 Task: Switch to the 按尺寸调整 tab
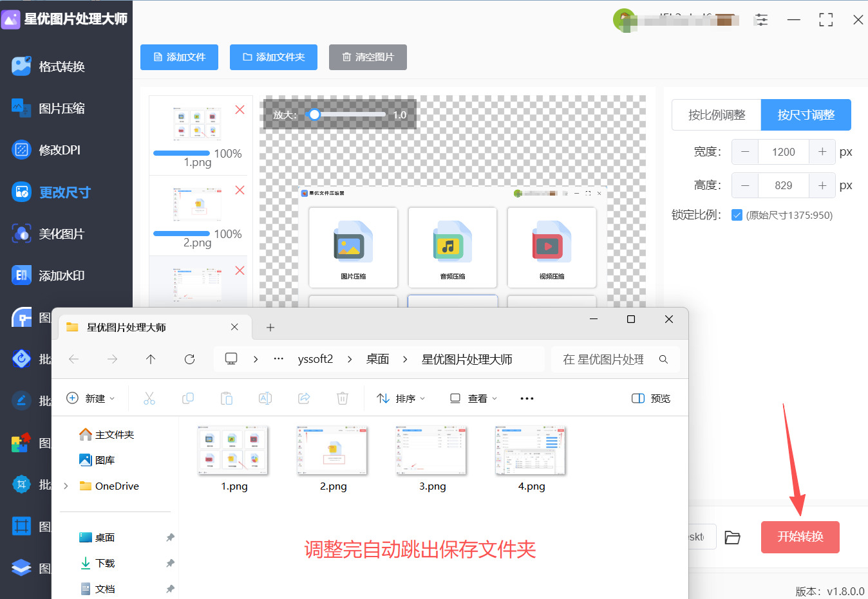click(x=806, y=115)
